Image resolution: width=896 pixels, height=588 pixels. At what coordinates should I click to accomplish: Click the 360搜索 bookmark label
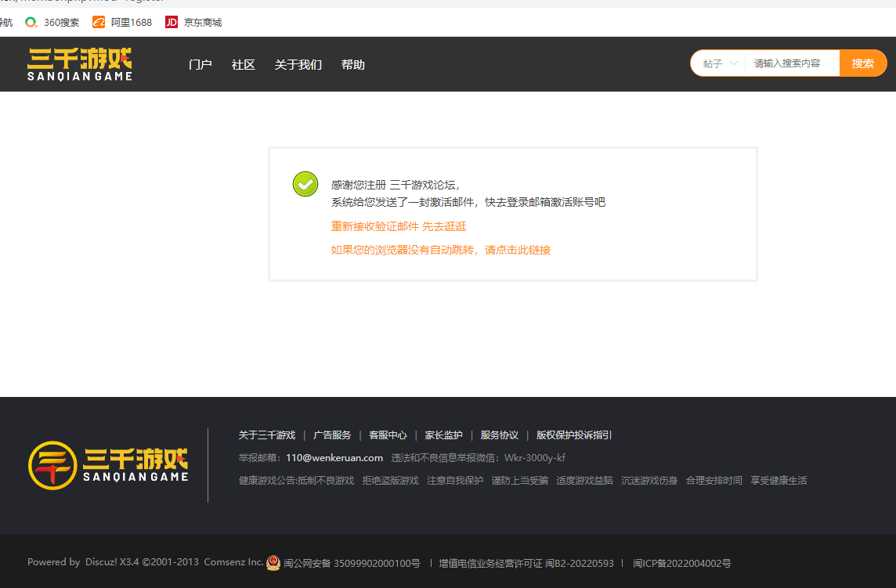click(62, 23)
